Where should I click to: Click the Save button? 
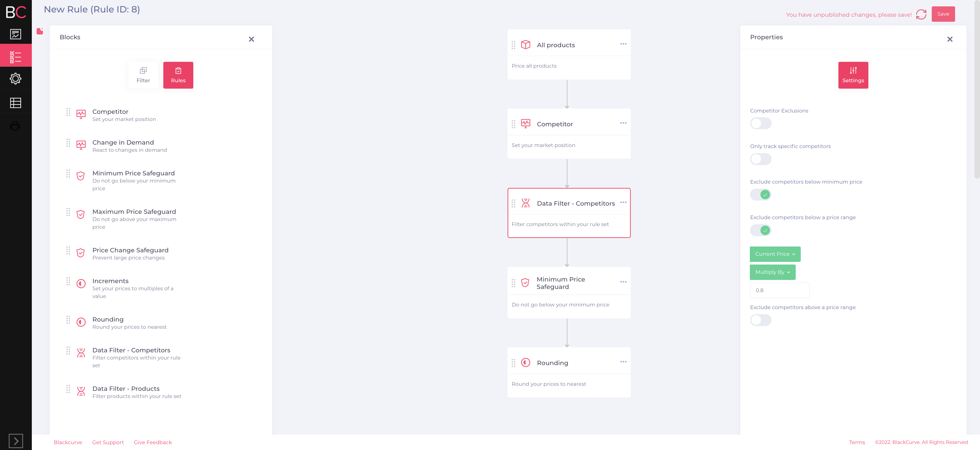(943, 14)
